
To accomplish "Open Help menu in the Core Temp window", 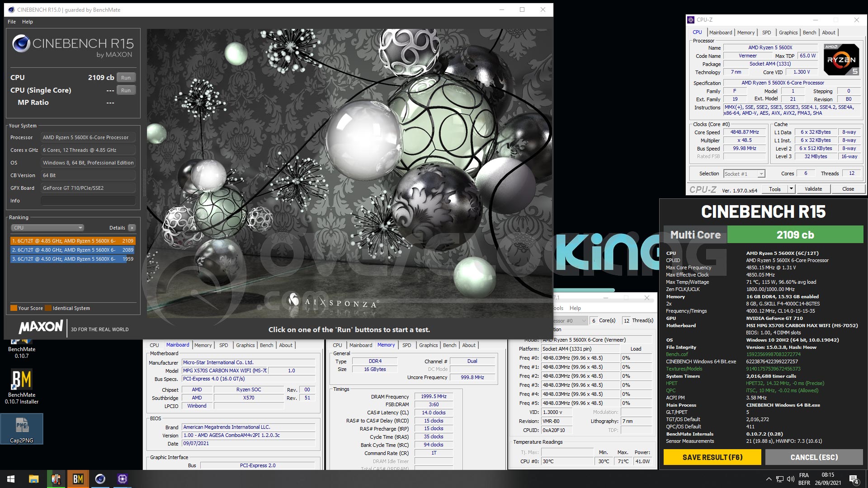I will point(575,308).
